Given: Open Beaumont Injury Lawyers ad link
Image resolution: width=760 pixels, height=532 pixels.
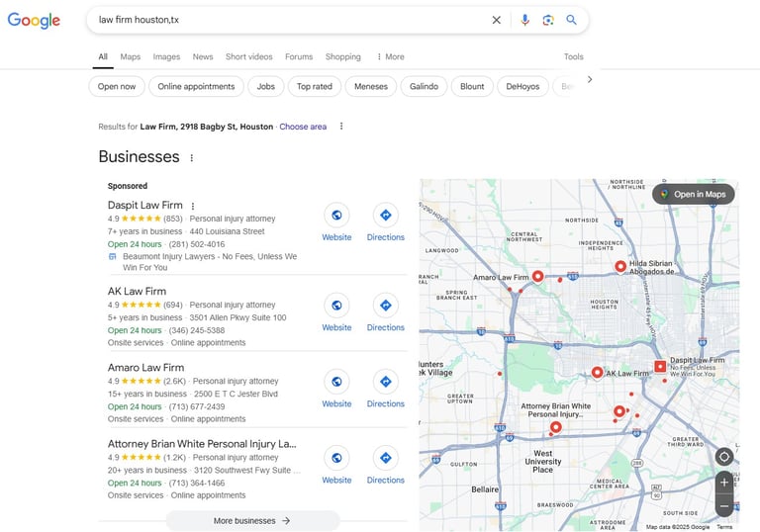Looking at the screenshot, I should pos(210,262).
